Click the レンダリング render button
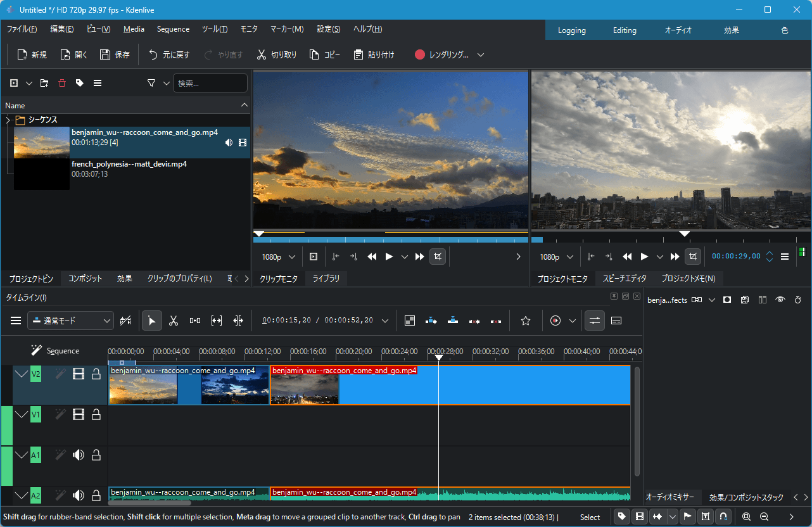The height and width of the screenshot is (527, 812). (442, 55)
